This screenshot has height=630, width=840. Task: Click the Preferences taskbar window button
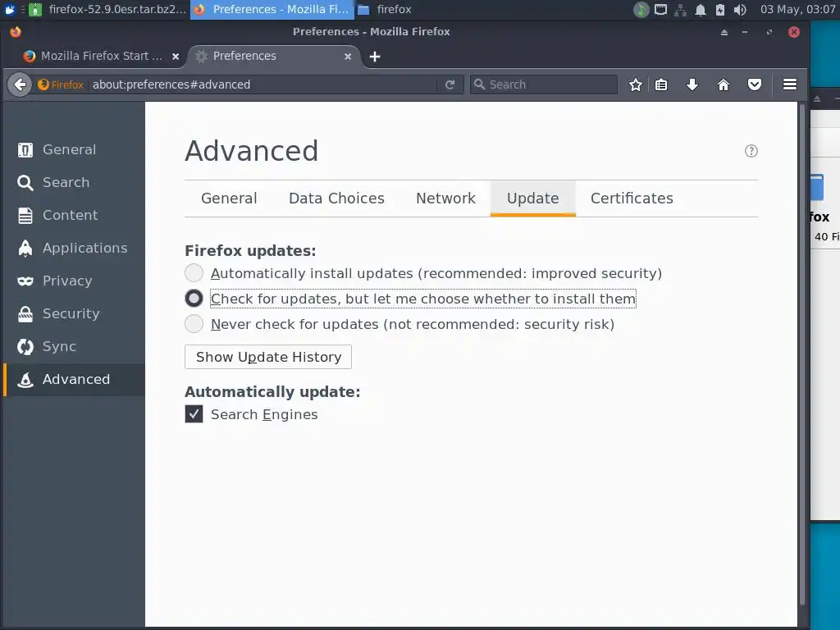point(272,10)
